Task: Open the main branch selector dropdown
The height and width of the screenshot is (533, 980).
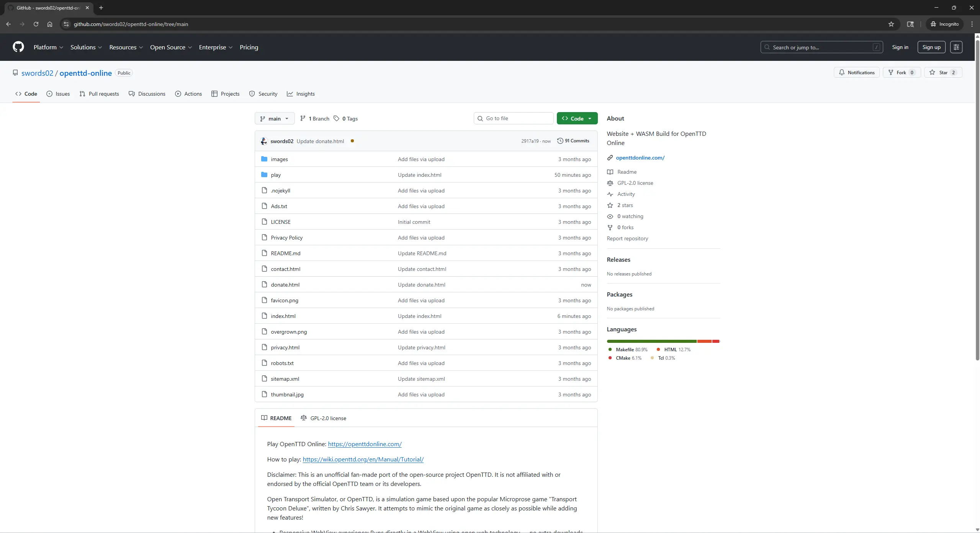Action: coord(274,119)
